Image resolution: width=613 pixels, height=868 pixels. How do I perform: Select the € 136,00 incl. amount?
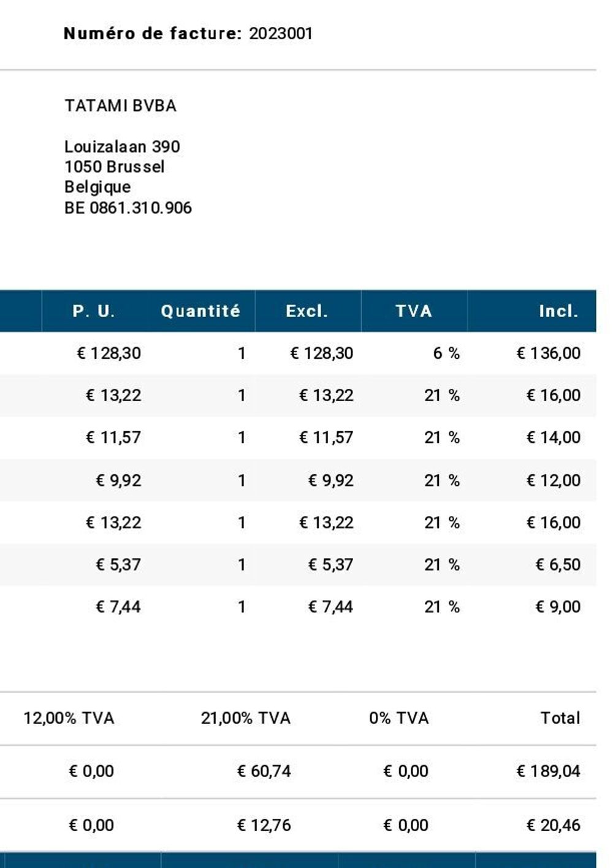549,353
